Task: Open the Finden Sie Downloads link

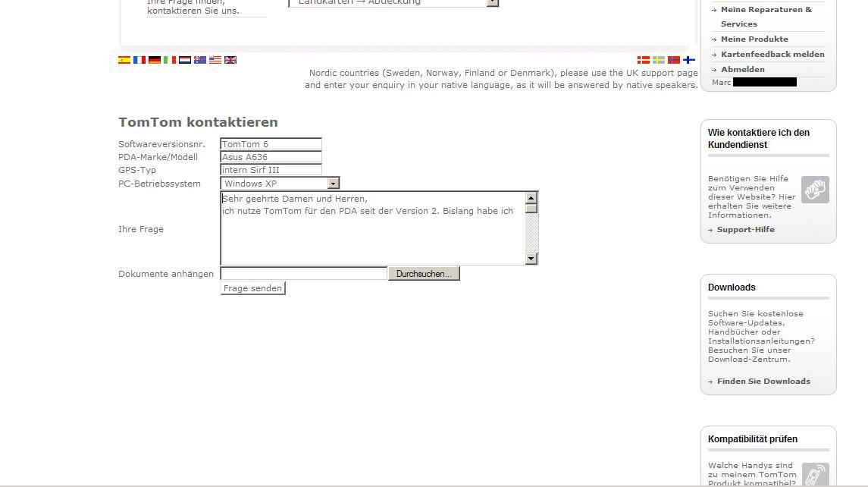Action: pos(763,381)
